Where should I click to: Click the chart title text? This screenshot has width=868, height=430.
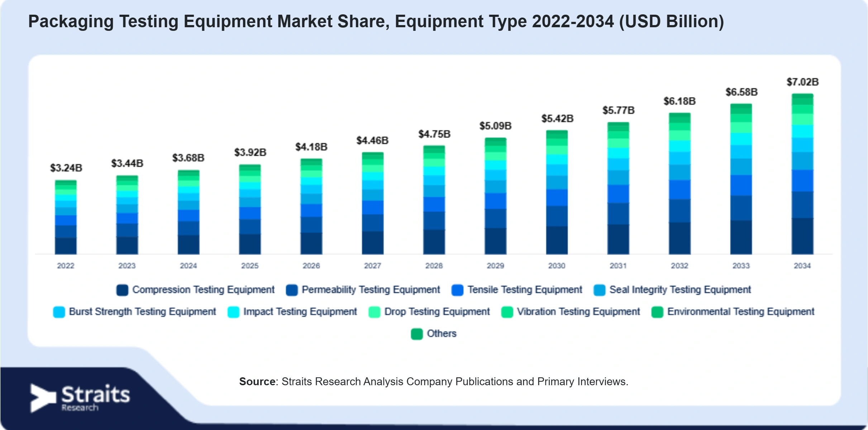point(376,22)
